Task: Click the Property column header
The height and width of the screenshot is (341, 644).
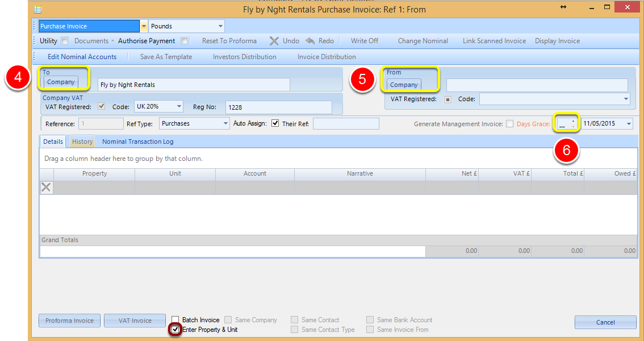Action: [94, 173]
